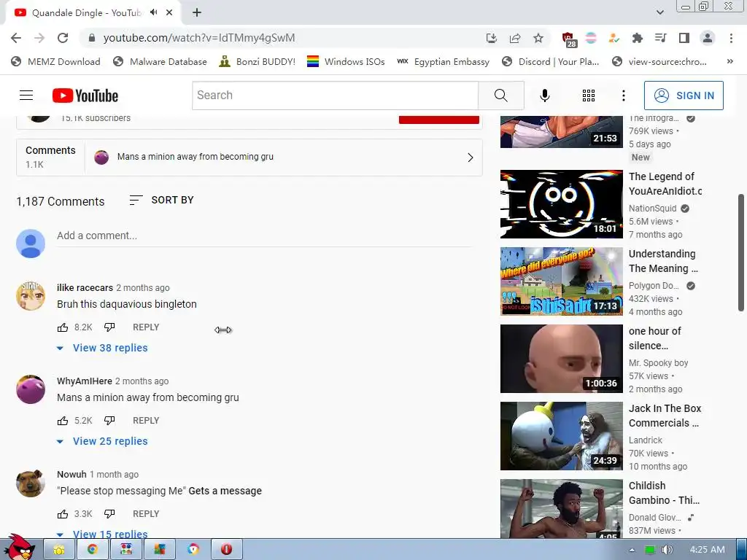
Task: Open the Chrome profile avatar
Action: pos(708,38)
